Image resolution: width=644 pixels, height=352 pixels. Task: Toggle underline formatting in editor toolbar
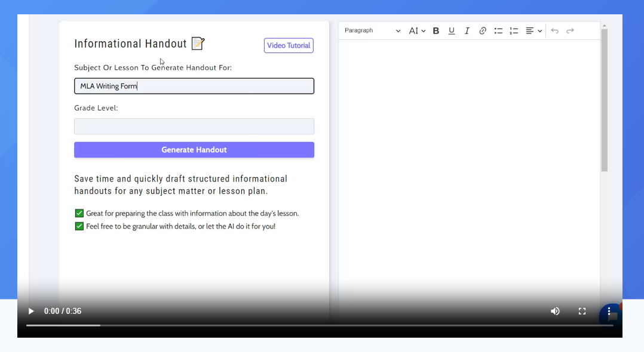click(452, 31)
